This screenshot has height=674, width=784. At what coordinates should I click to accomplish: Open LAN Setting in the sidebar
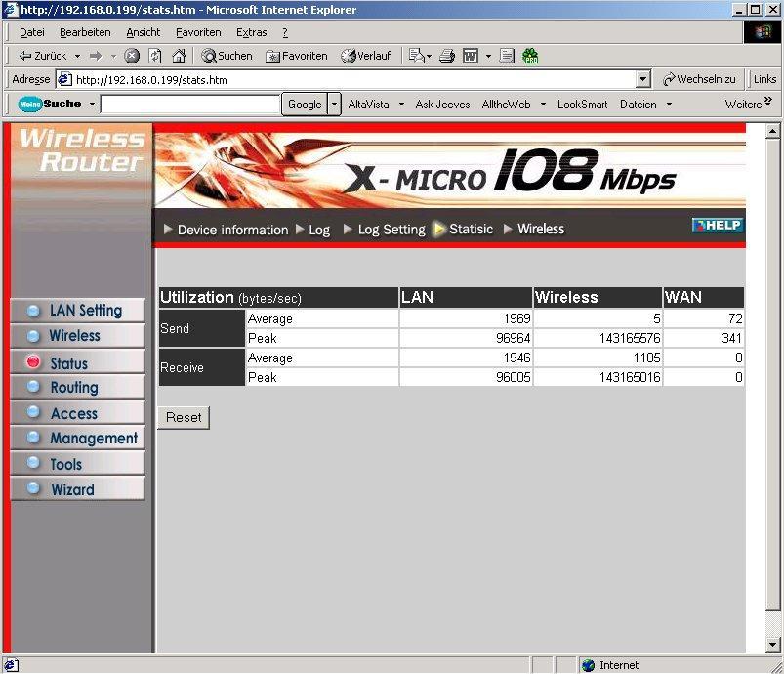77,311
